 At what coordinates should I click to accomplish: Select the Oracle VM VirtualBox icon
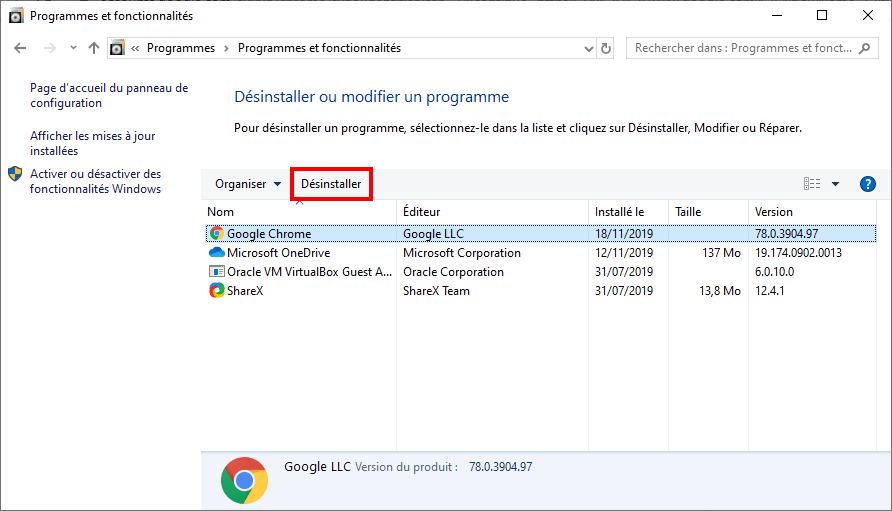coord(217,271)
